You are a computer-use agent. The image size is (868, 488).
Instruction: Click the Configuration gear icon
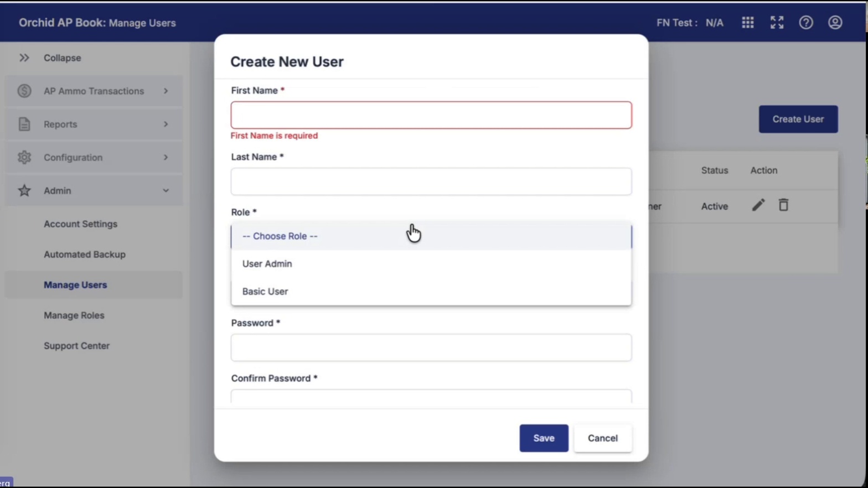pos(24,157)
